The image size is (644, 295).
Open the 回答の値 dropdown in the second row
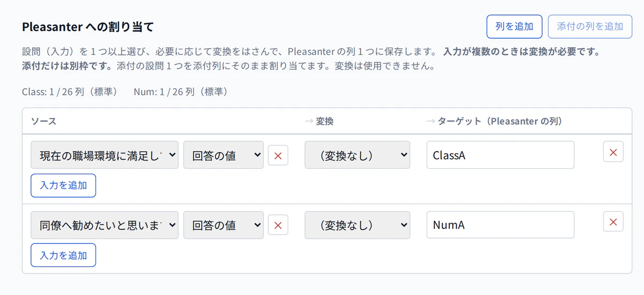[223, 225]
